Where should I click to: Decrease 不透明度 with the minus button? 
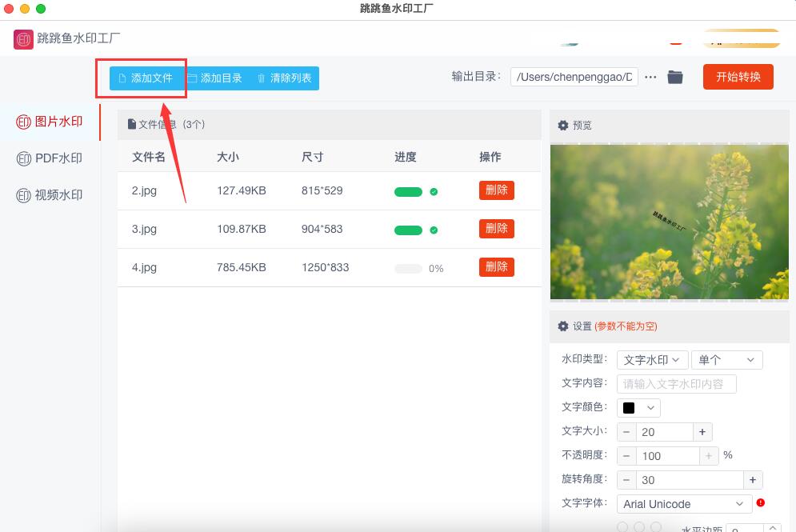click(x=626, y=456)
